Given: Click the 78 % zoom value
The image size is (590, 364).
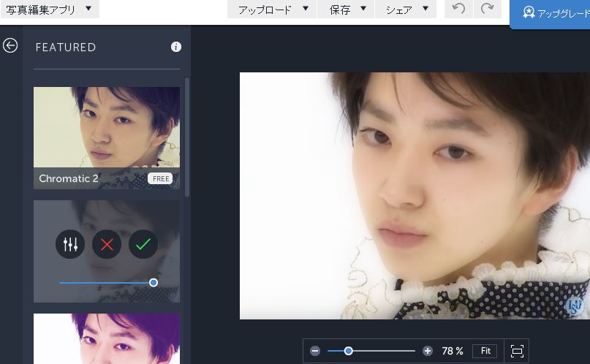Looking at the screenshot, I should pyautogui.click(x=453, y=351).
